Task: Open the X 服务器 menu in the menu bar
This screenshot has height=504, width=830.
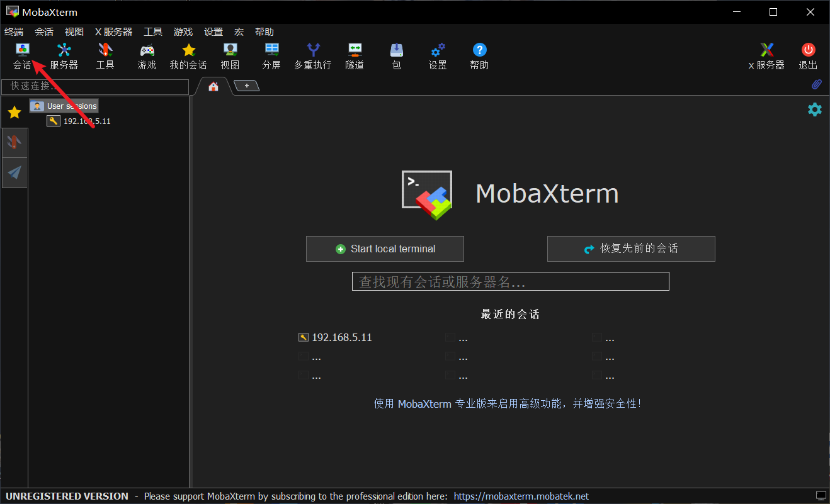Action: click(x=114, y=31)
